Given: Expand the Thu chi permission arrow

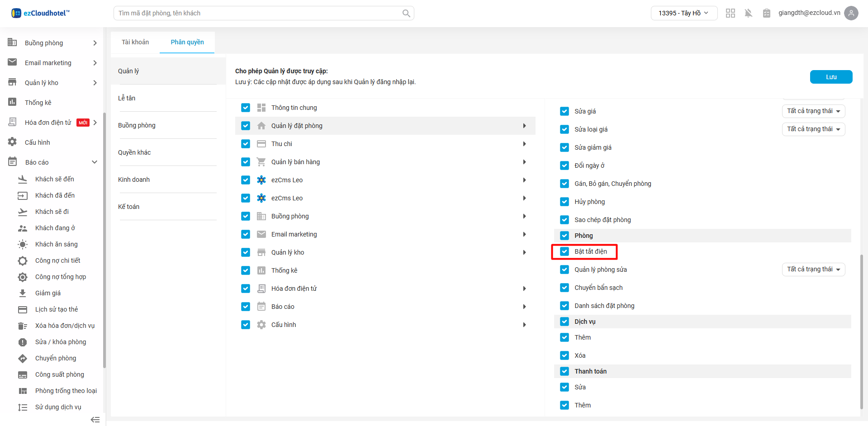Looking at the screenshot, I should coord(524,144).
